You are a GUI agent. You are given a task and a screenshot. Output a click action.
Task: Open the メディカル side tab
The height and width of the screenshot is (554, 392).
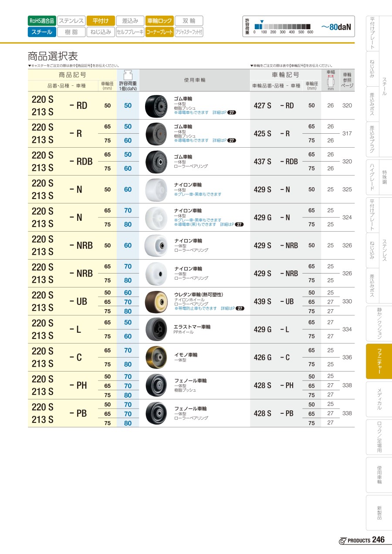[x=379, y=399]
